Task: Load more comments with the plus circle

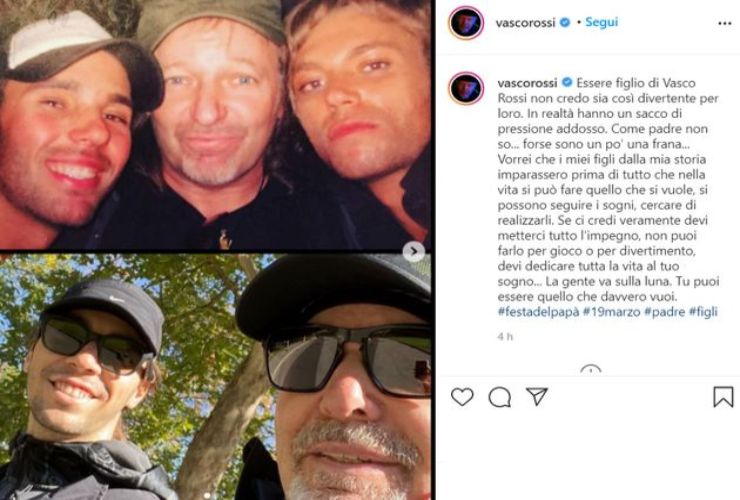Action: click(x=590, y=371)
